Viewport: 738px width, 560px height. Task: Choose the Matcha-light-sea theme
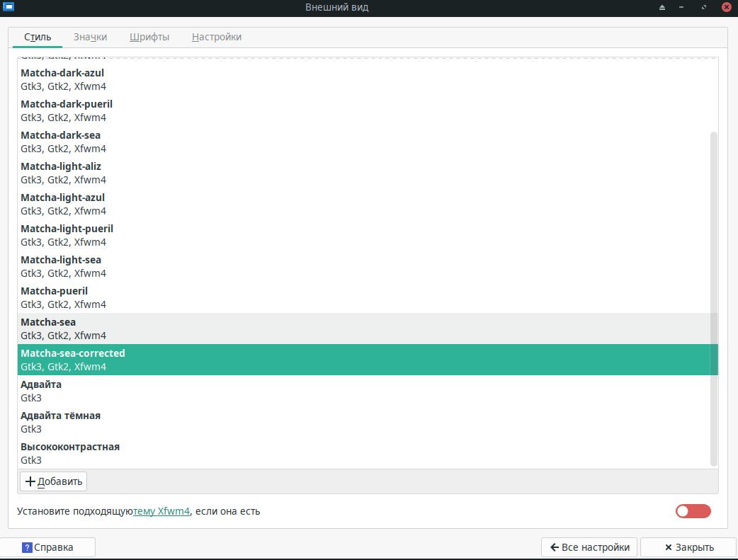(x=61, y=266)
